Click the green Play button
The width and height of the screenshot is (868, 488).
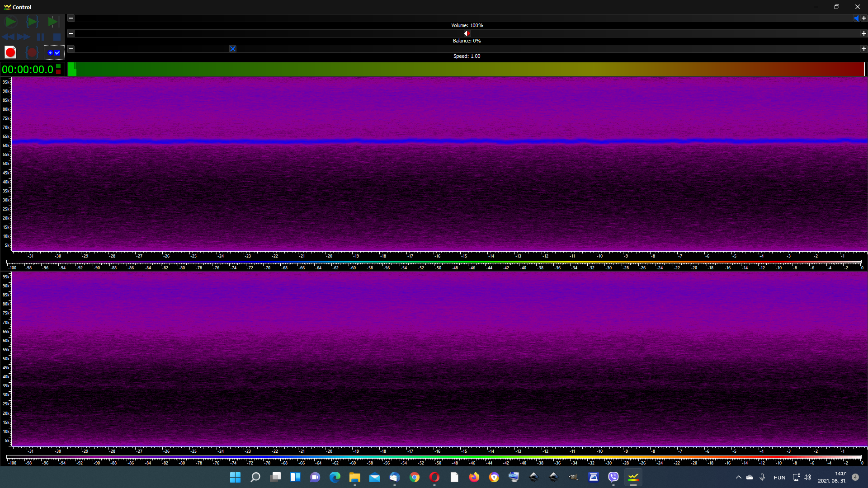pyautogui.click(x=10, y=22)
